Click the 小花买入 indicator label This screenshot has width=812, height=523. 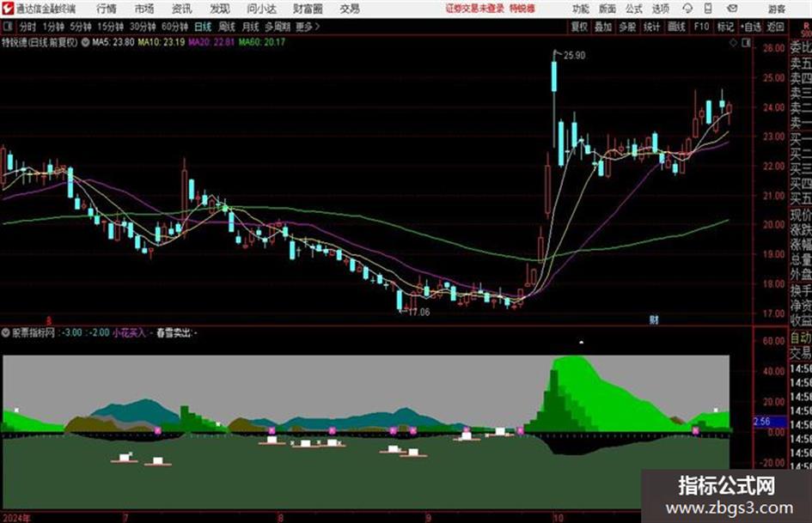tap(129, 332)
